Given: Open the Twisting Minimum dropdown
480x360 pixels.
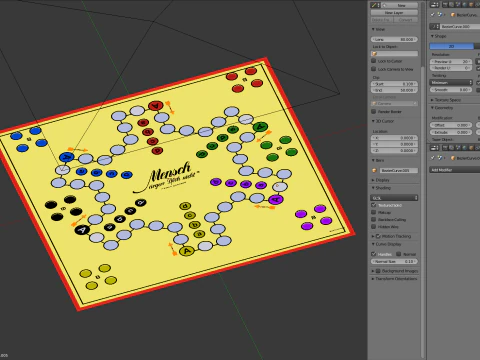Looking at the screenshot, I should (451, 82).
